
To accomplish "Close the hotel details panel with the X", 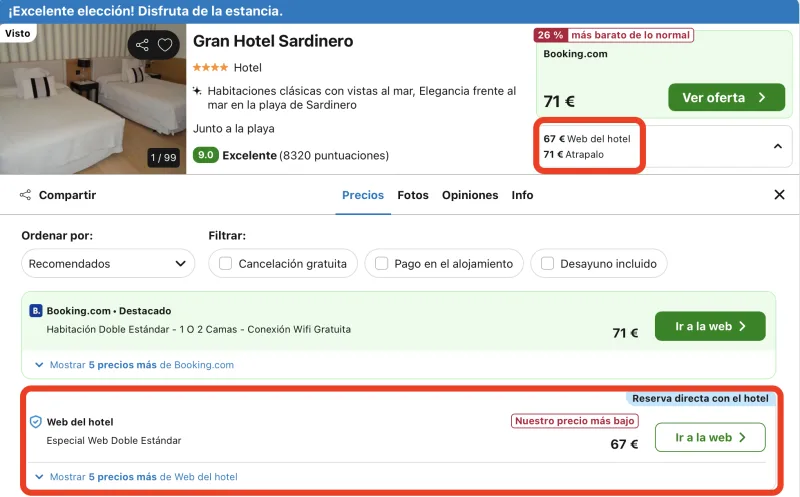I will (x=779, y=194).
